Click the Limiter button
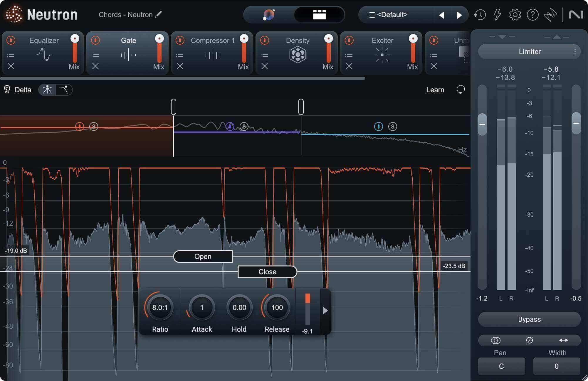 (x=529, y=52)
